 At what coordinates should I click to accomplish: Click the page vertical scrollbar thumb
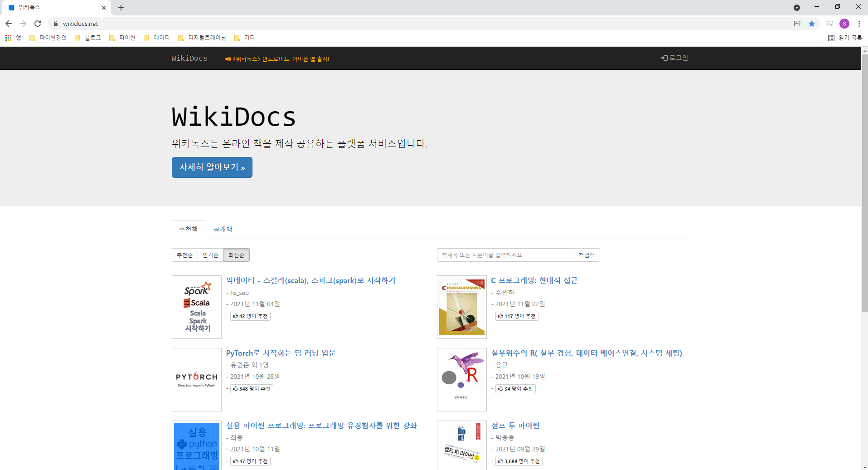(x=864, y=183)
